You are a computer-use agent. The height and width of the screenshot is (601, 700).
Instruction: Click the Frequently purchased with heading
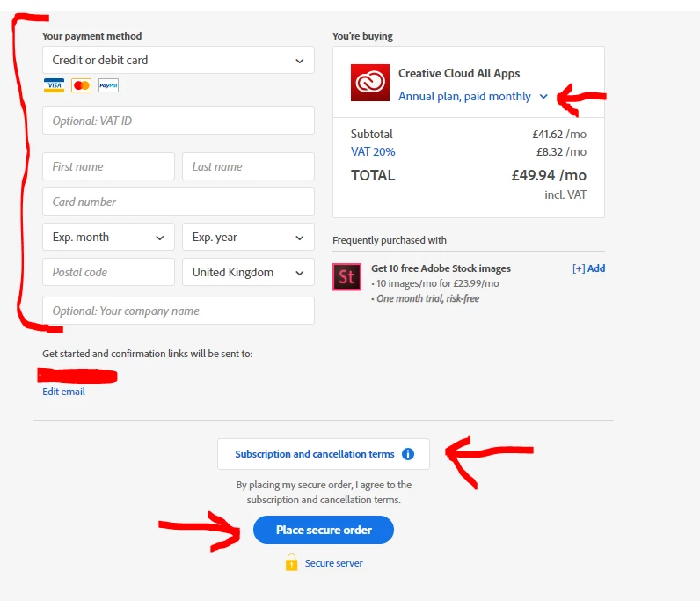click(390, 240)
